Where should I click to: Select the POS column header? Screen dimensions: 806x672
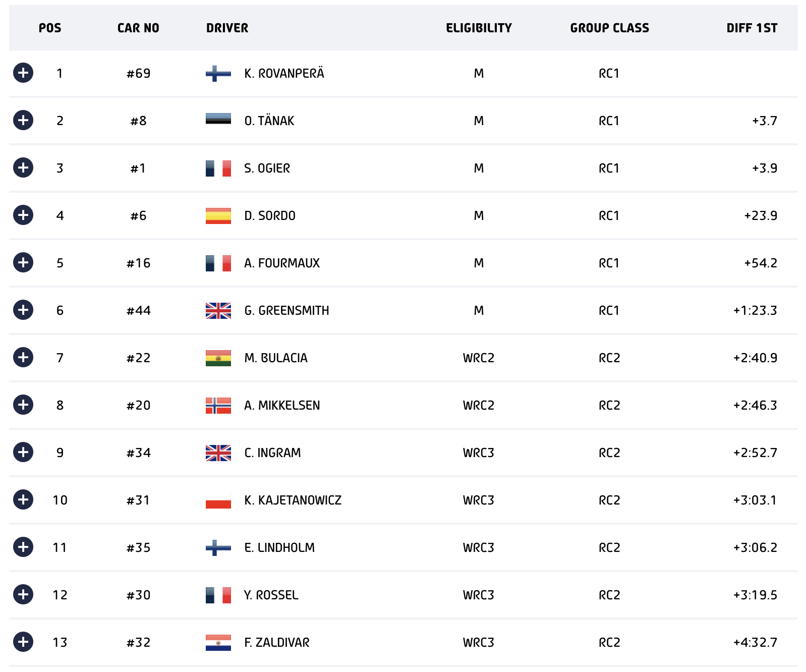point(50,28)
